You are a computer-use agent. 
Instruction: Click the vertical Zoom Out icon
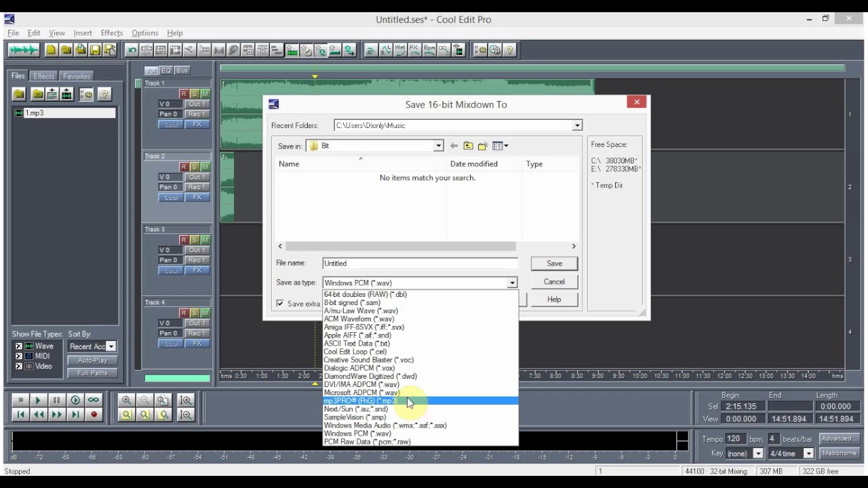[x=186, y=415]
